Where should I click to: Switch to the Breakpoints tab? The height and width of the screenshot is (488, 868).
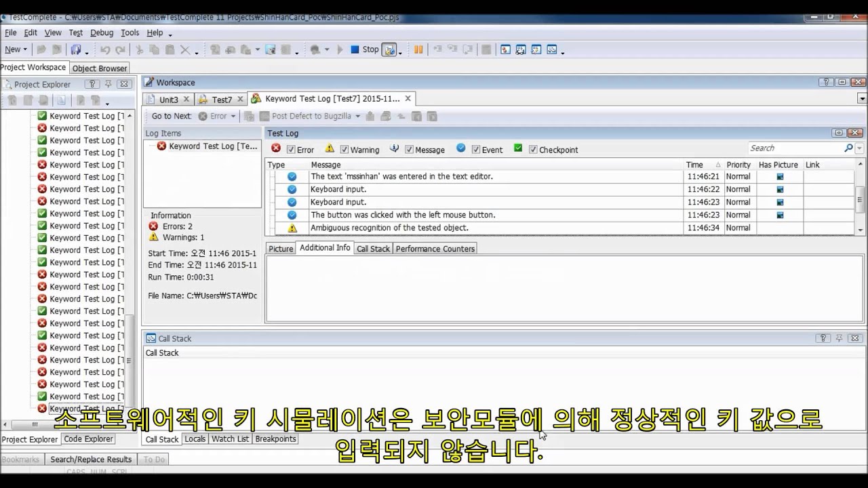click(275, 439)
